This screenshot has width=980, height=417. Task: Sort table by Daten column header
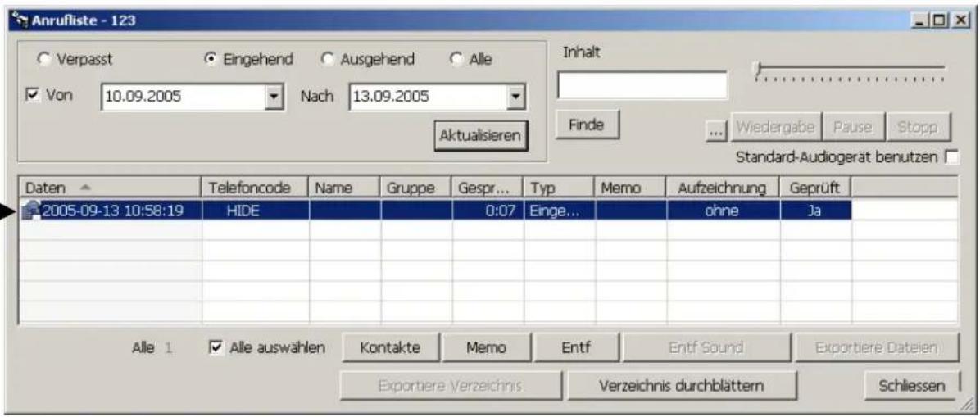pos(111,187)
